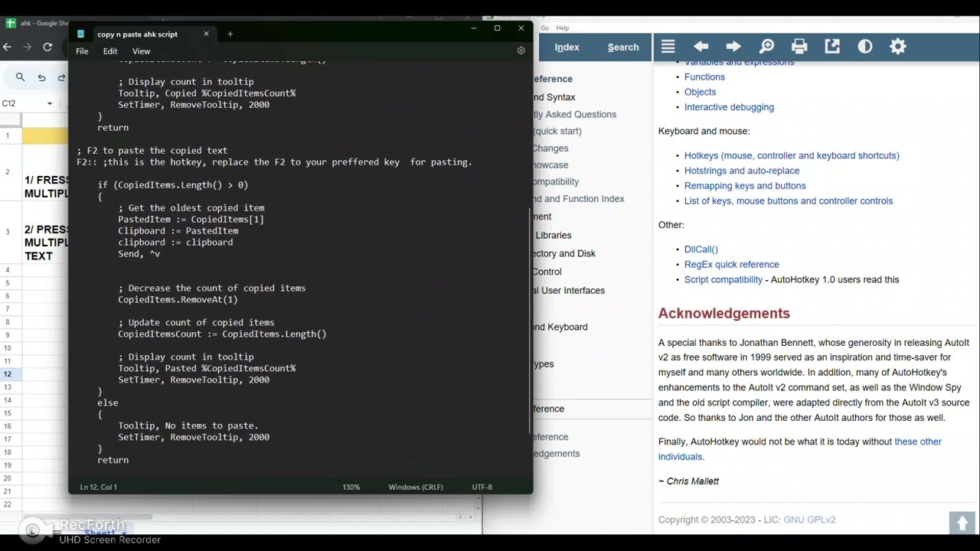
Task: Select 'Libraries' item in help sidebar
Action: [553, 235]
